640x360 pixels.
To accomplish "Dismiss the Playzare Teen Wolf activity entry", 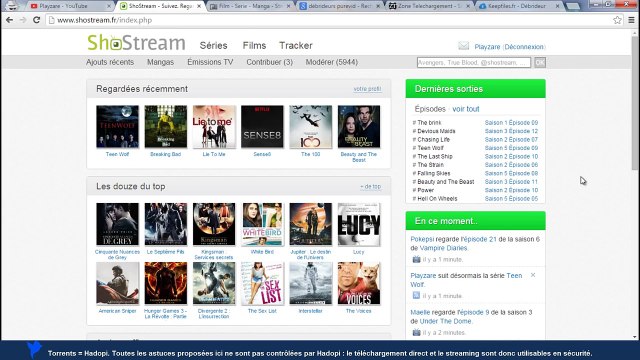I will 533,275.
